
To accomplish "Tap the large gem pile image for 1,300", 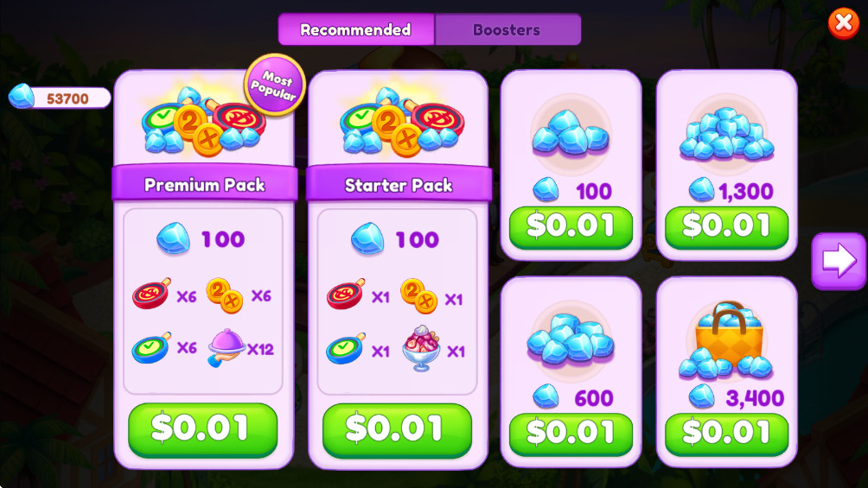I will (726, 134).
